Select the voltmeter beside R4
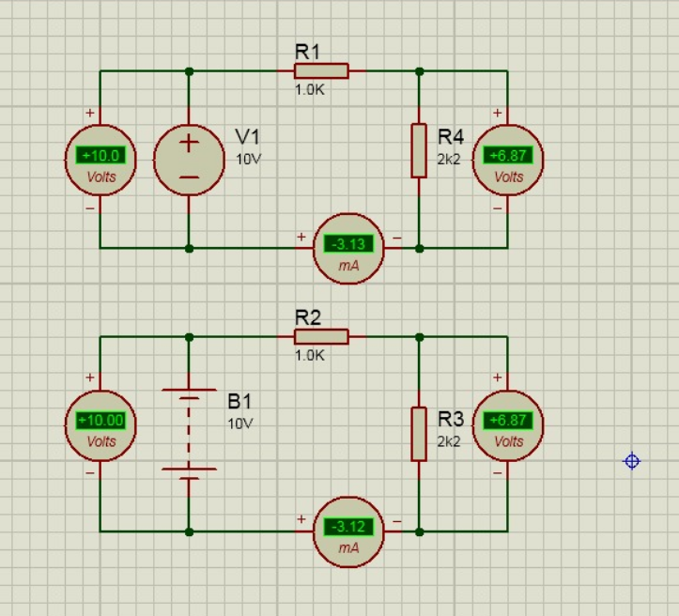679x616 pixels. (508, 161)
